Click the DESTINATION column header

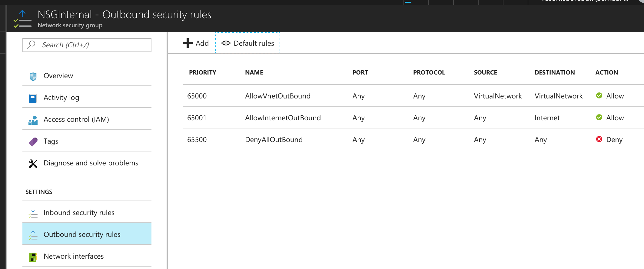tap(555, 72)
